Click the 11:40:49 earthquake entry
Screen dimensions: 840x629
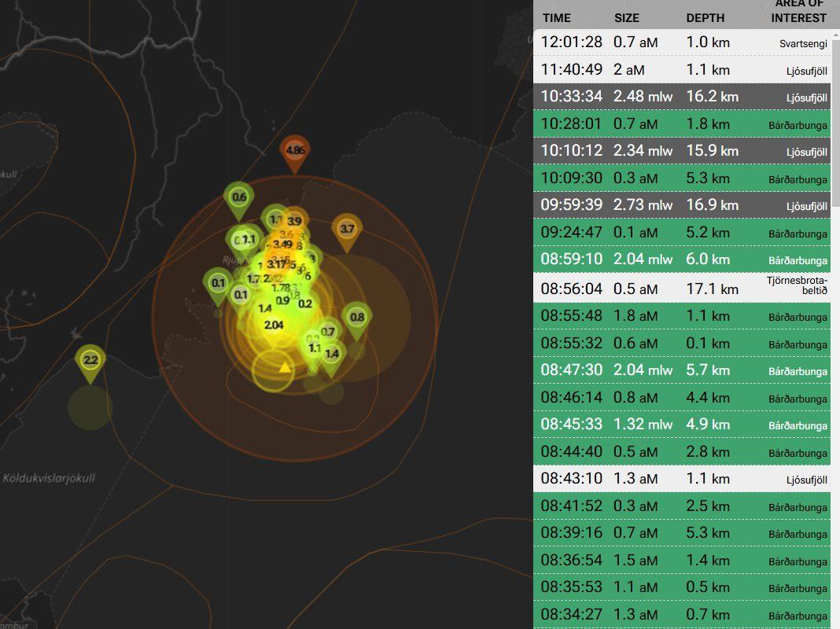681,70
